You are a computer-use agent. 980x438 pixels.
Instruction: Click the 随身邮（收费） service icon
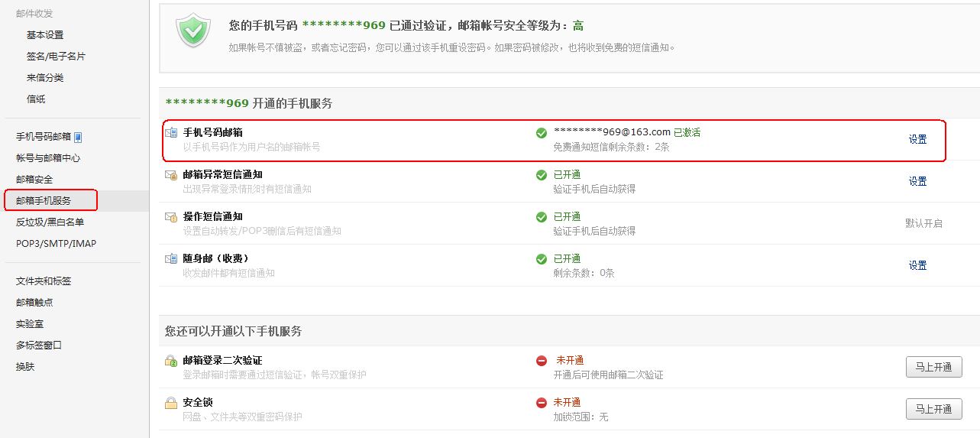(171, 259)
